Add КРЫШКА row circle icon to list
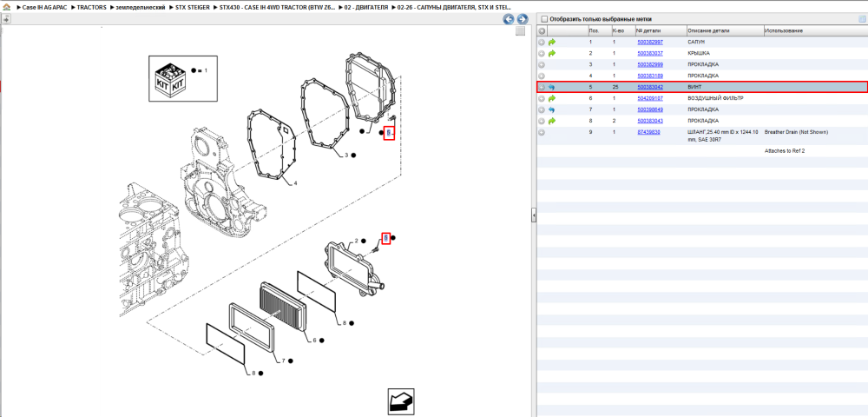Image resolution: width=868 pixels, height=417 pixels. pyautogui.click(x=542, y=53)
